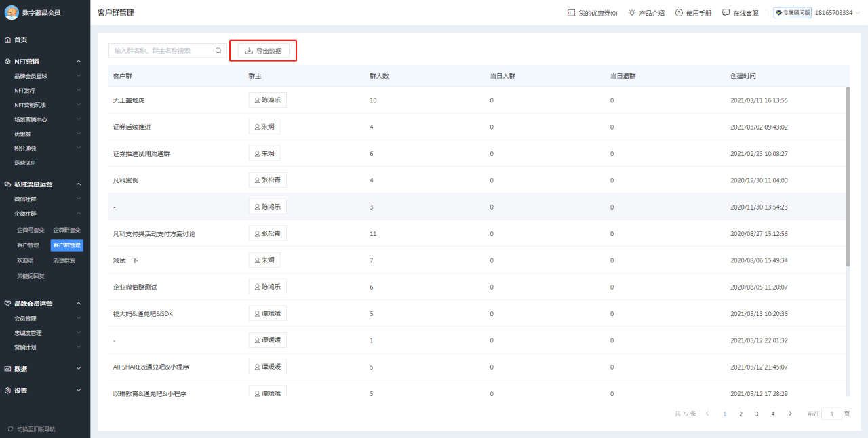Collapse the NFT营销 sidebar section
This screenshot has height=438, width=868.
pos(79,62)
